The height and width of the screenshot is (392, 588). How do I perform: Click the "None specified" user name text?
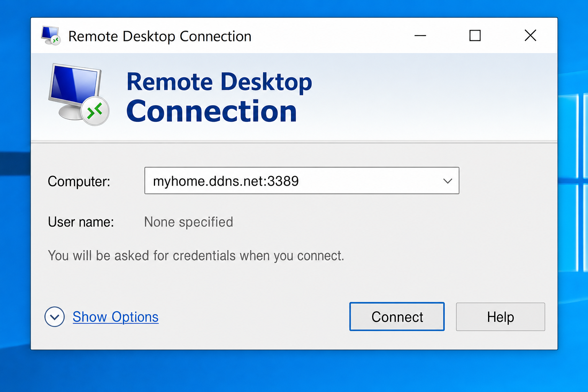click(188, 222)
